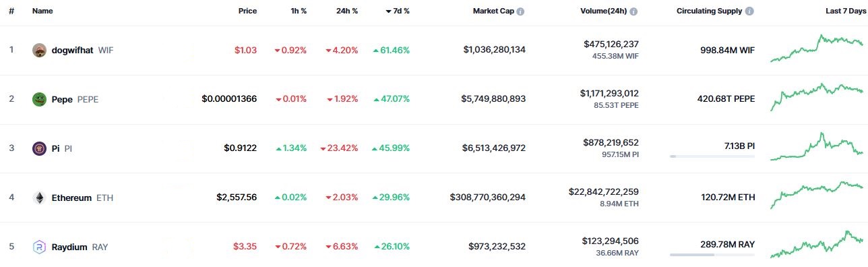Sort coins by the Price header
The height and width of the screenshot is (267, 868).
247,11
